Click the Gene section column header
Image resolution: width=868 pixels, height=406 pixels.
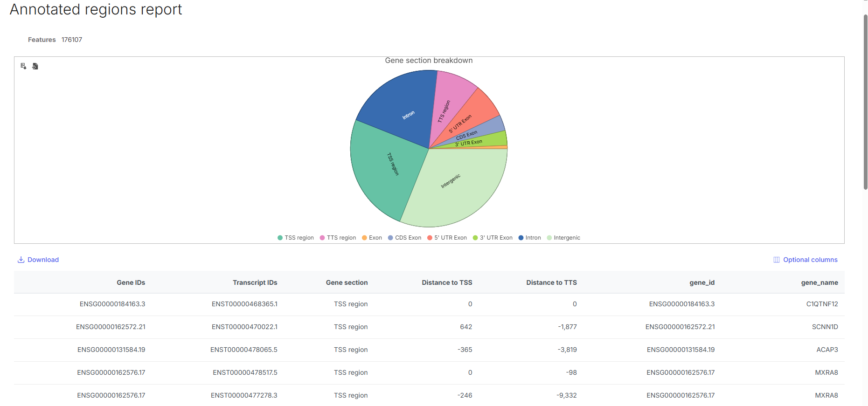point(347,282)
